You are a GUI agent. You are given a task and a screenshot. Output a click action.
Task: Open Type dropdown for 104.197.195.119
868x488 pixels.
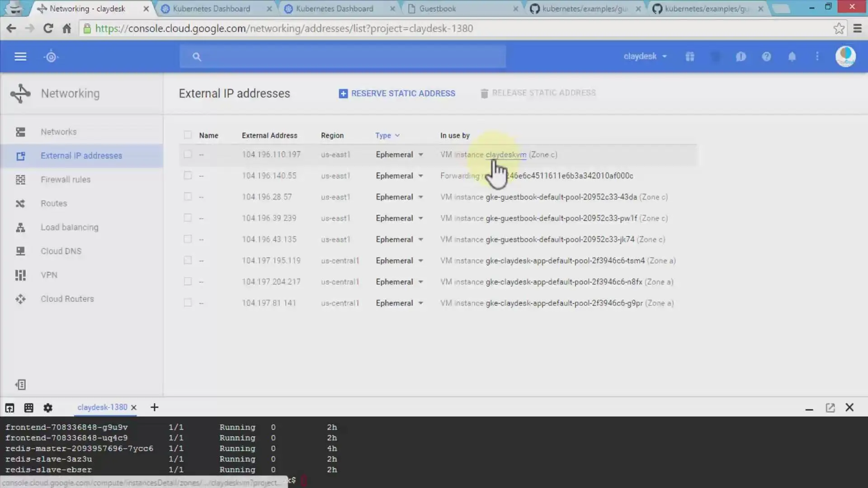[x=399, y=261]
